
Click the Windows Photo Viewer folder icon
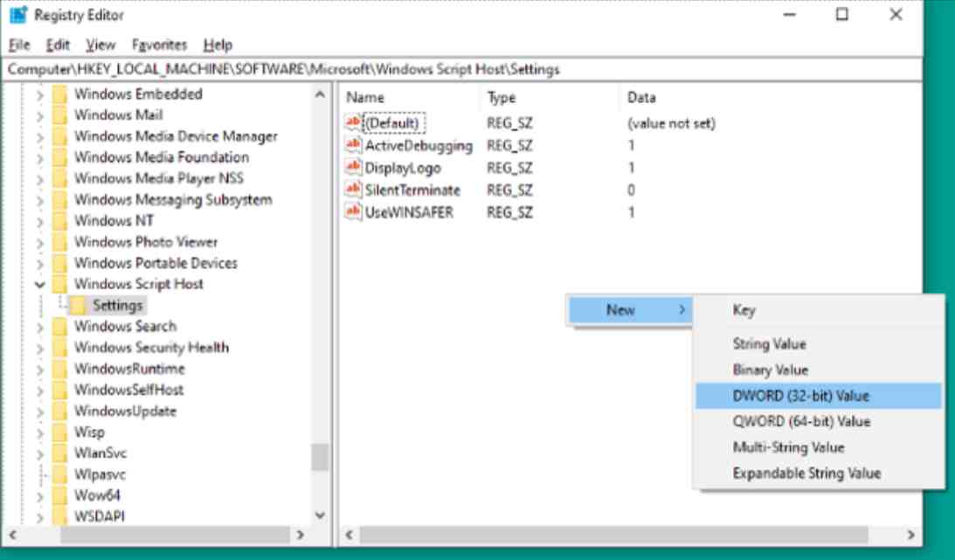(x=59, y=242)
